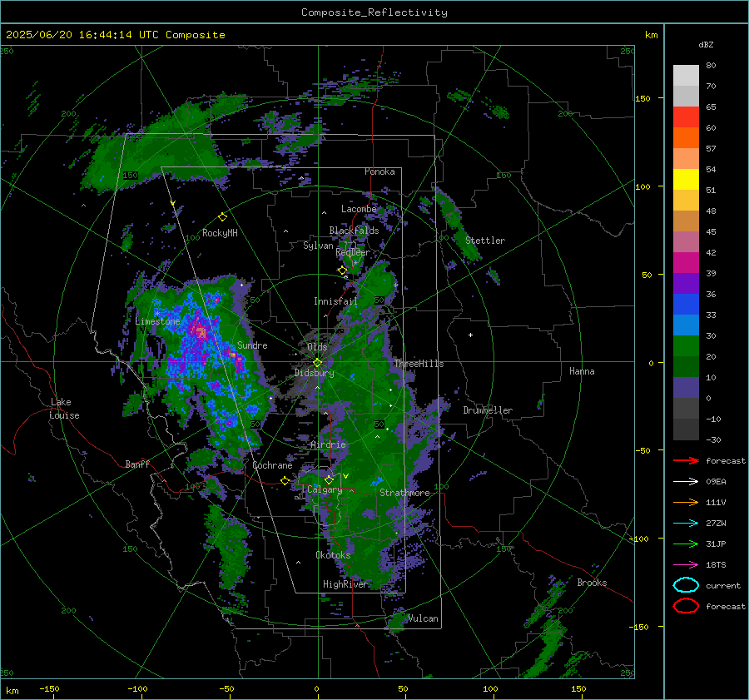Click the RedDeer city label
The width and height of the screenshot is (749, 700).
pyautogui.click(x=353, y=252)
